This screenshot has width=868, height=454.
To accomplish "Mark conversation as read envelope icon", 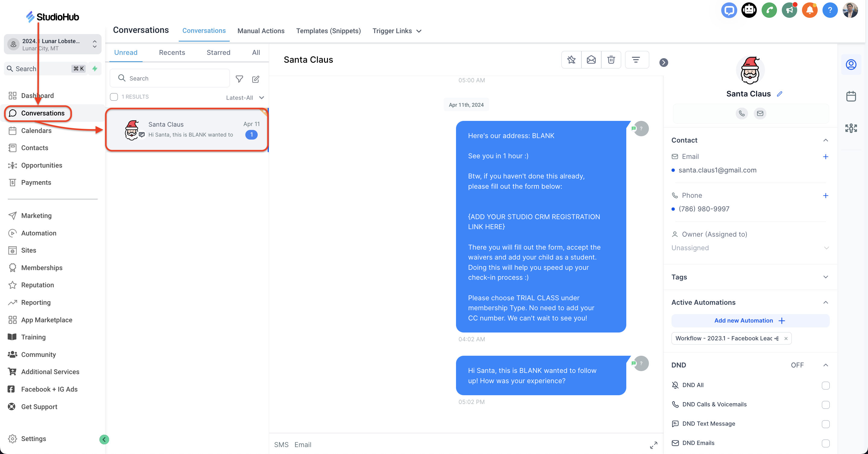I will pyautogui.click(x=591, y=60).
